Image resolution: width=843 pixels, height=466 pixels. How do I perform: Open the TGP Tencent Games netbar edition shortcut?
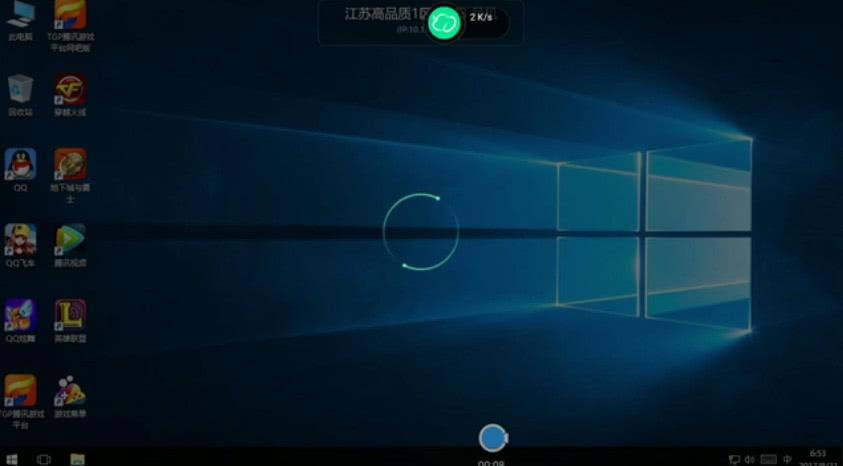70,25
